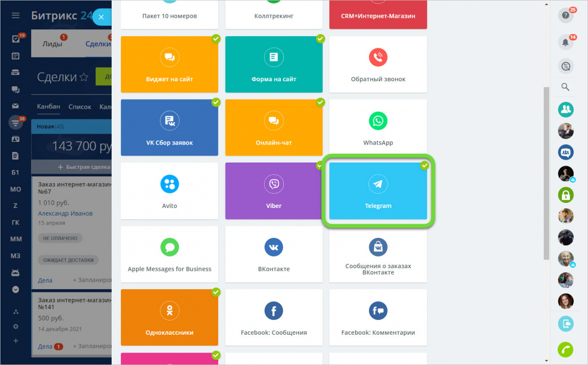Open the ГК item in left sidebar
Viewport: 588px width, 365px height.
click(x=16, y=223)
